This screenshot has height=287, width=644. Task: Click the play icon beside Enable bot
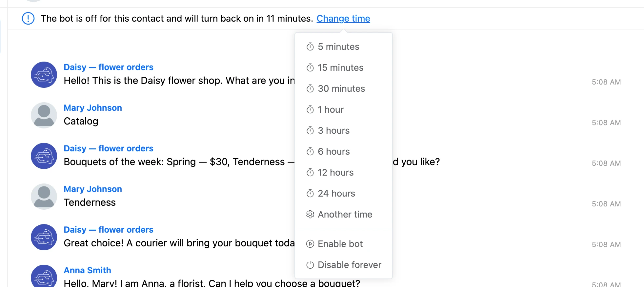coord(310,244)
